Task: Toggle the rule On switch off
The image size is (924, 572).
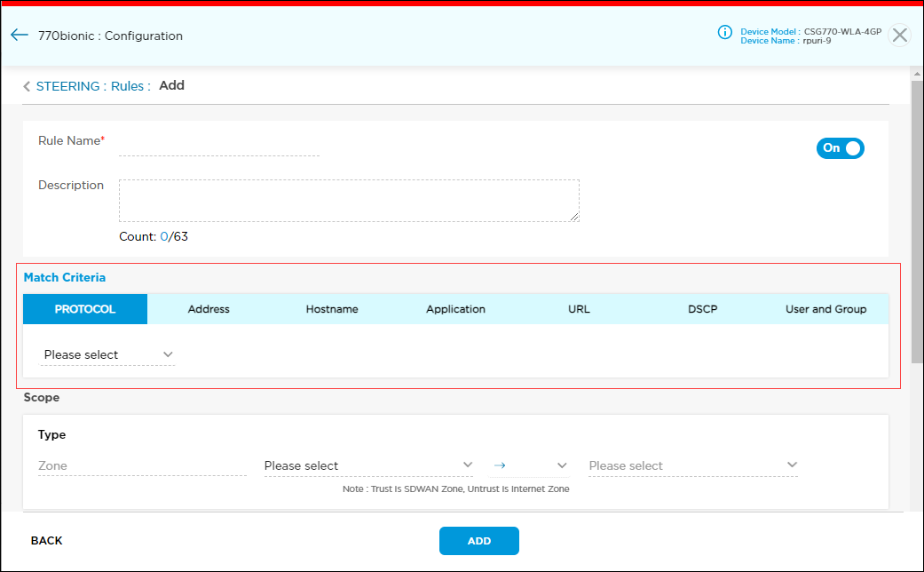Action: 840,148
